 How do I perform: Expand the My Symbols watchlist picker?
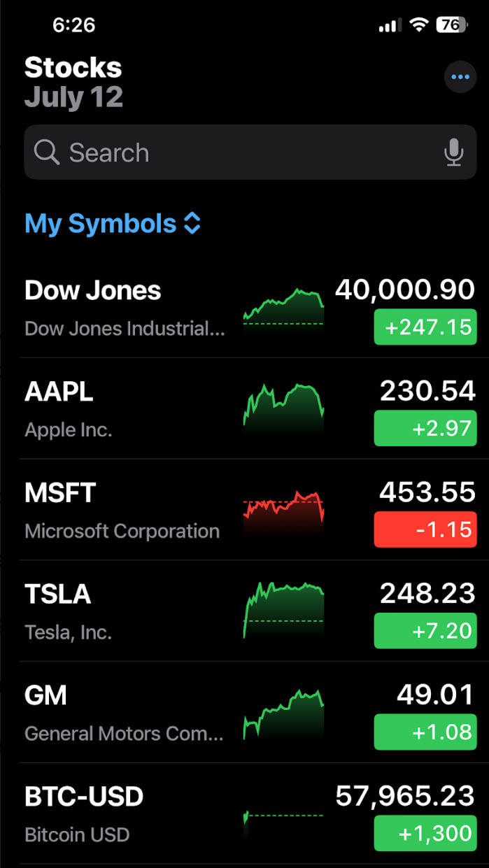tap(101, 224)
